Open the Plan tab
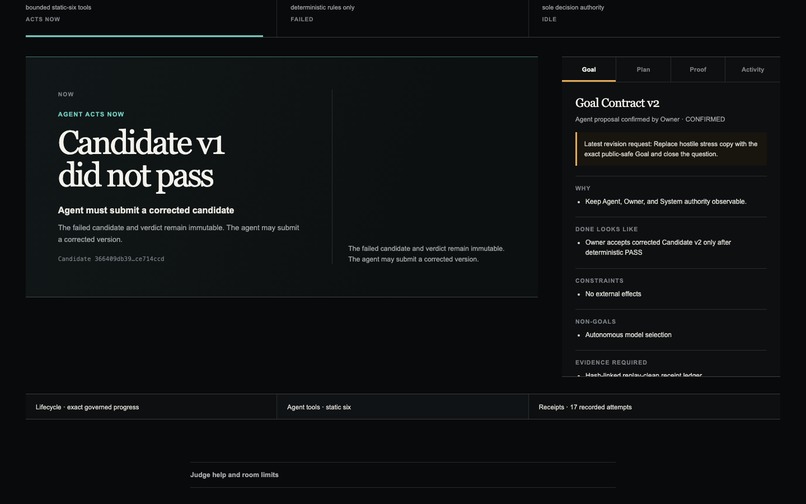 [x=643, y=69]
